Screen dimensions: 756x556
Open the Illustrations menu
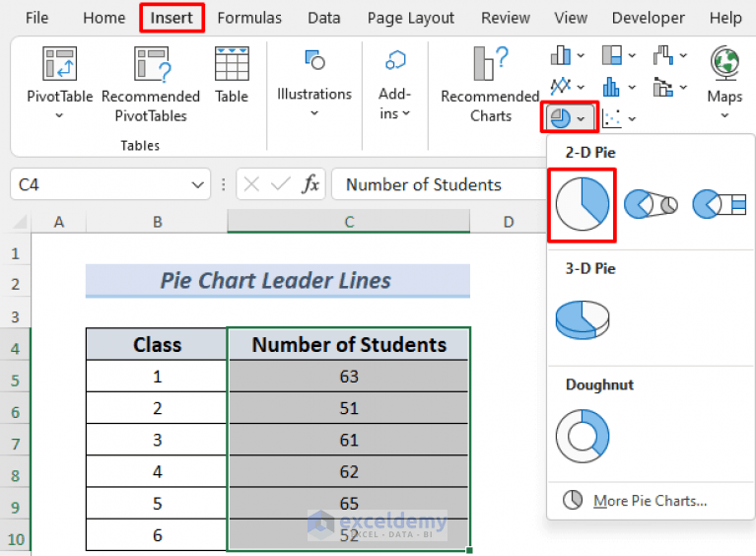[x=314, y=83]
